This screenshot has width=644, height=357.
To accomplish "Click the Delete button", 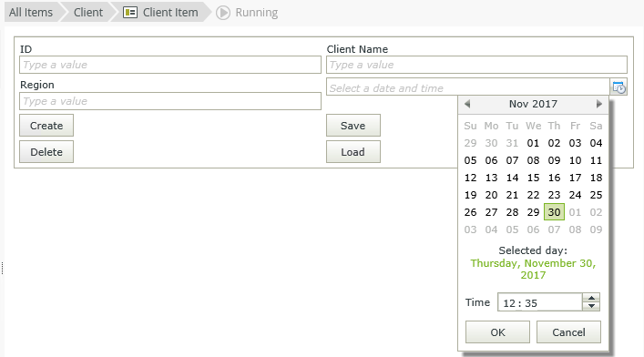I will [46, 151].
